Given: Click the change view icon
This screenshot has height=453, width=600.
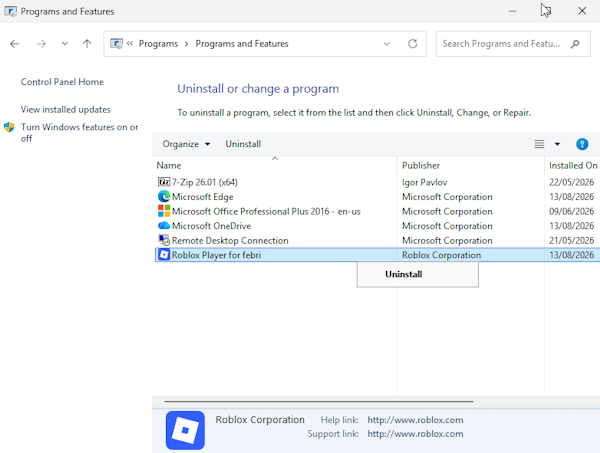Looking at the screenshot, I should [539, 144].
